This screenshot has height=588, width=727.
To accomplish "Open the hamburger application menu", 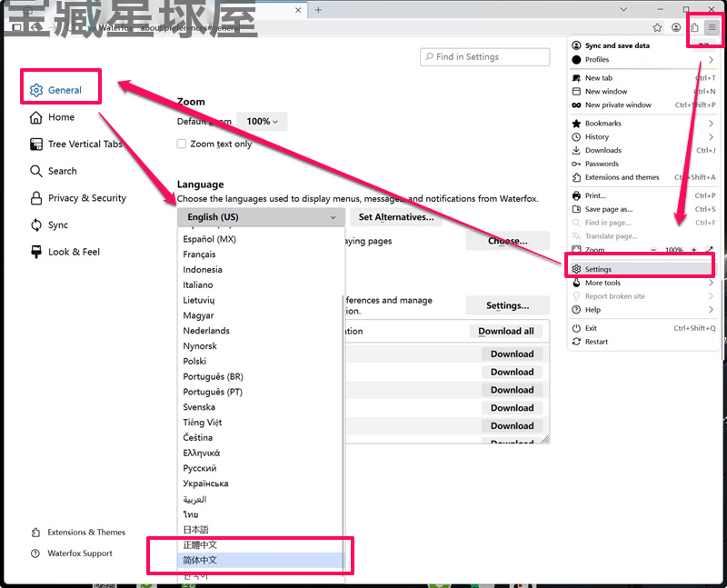I will (x=712, y=27).
